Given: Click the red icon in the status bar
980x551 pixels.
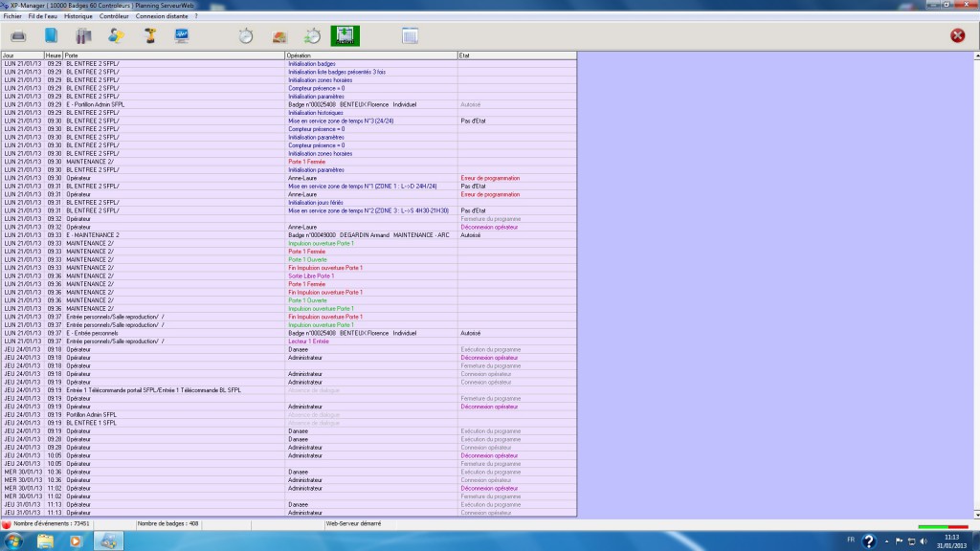Looking at the screenshot, I should (7, 524).
